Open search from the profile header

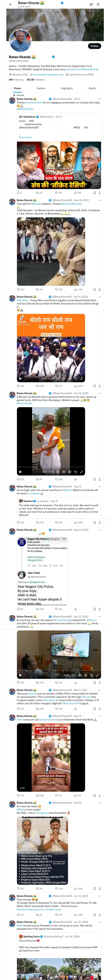tap(98, 4)
